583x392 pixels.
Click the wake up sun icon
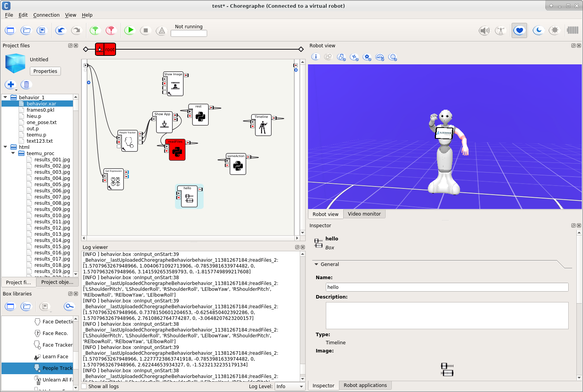click(555, 30)
